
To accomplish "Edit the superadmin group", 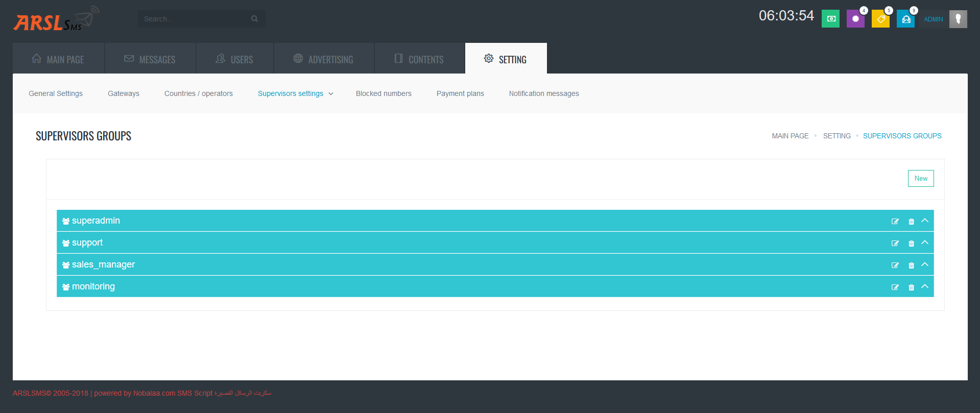I will (x=895, y=222).
